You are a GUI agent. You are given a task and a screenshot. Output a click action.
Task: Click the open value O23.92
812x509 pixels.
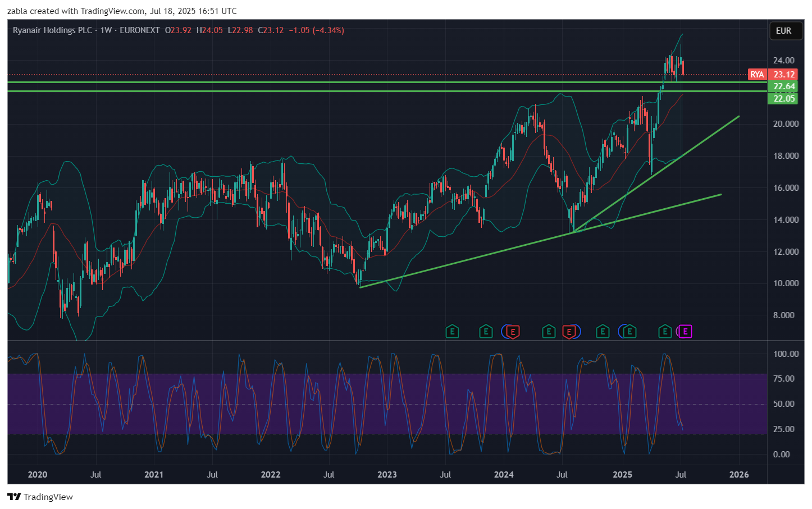pyautogui.click(x=178, y=30)
